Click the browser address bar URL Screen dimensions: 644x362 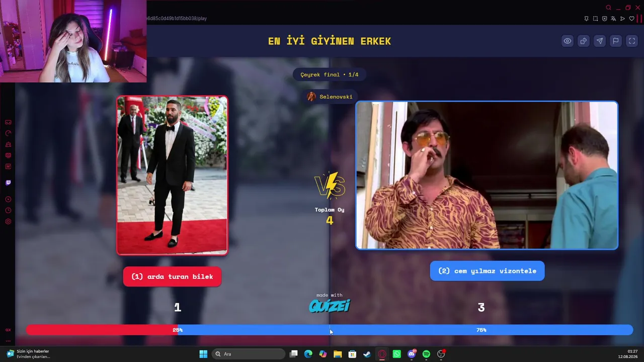[177, 19]
